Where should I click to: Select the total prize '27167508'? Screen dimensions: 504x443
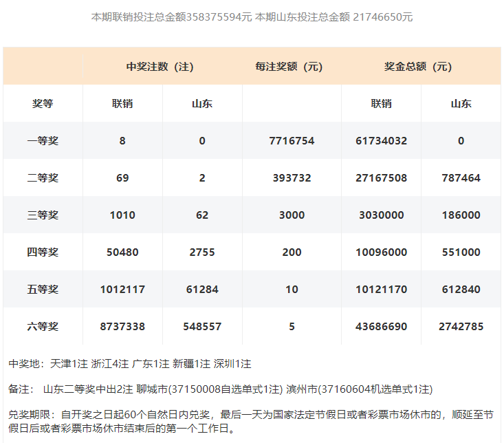click(381, 177)
